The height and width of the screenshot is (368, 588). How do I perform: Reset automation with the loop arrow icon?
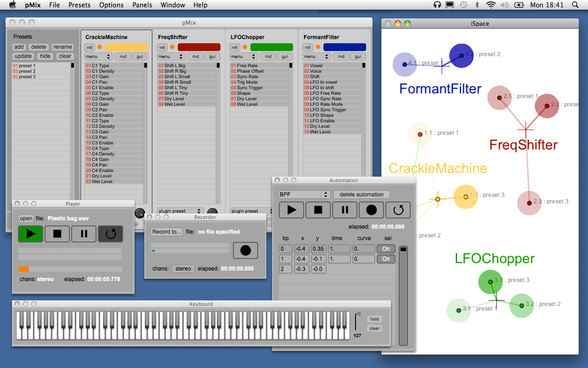[398, 210]
